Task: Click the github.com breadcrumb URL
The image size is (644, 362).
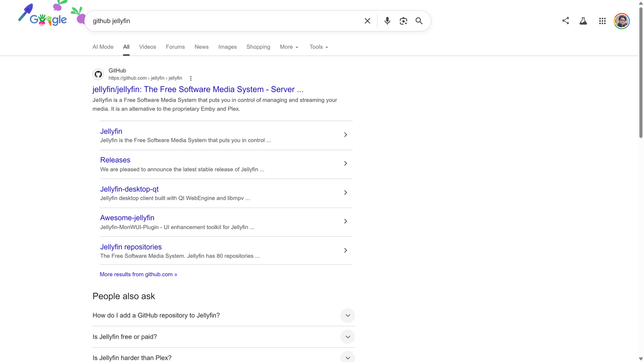Action: [x=145, y=78]
